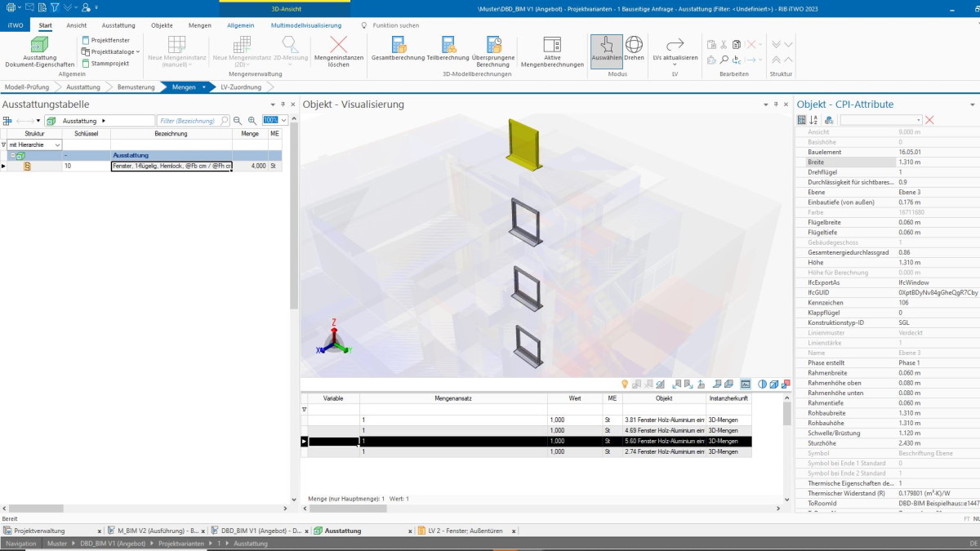The width and height of the screenshot is (980, 551).
Task: Sort CPI attributes alphabetically
Action: (813, 120)
